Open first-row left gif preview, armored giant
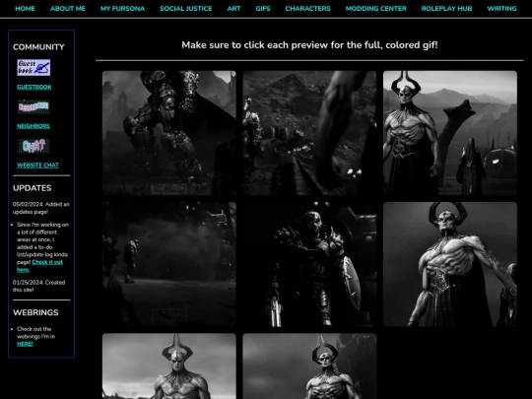Viewport: 532px width, 399px height. click(x=169, y=133)
